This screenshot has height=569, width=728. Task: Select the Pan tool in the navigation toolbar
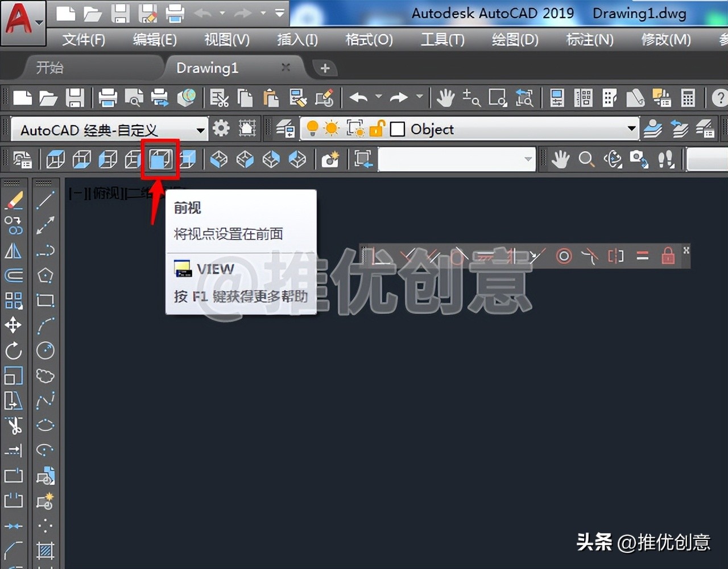(559, 160)
